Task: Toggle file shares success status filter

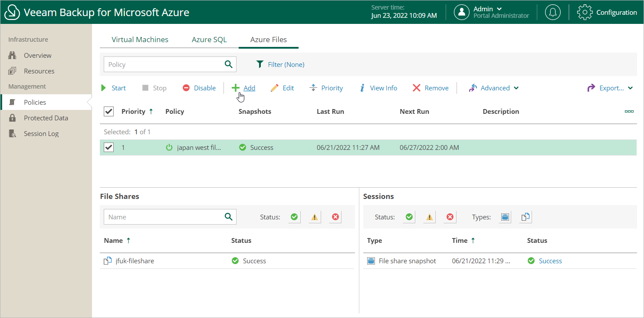Action: pyautogui.click(x=294, y=217)
